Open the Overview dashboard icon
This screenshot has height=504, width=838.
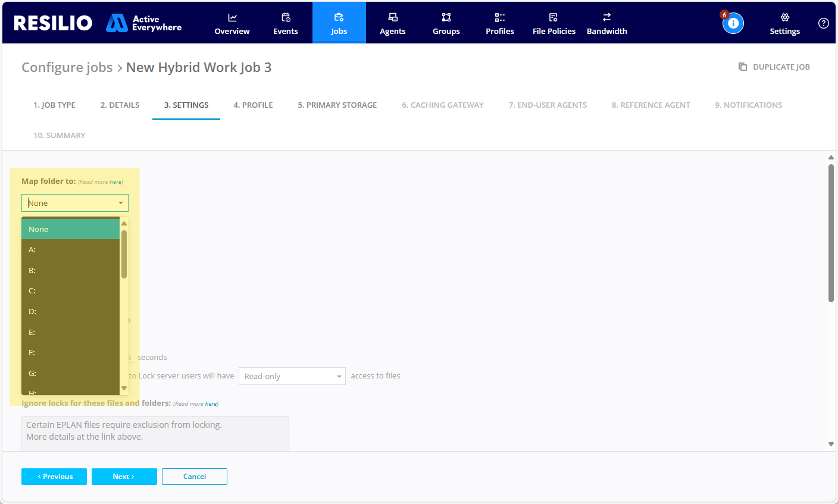pyautogui.click(x=232, y=18)
